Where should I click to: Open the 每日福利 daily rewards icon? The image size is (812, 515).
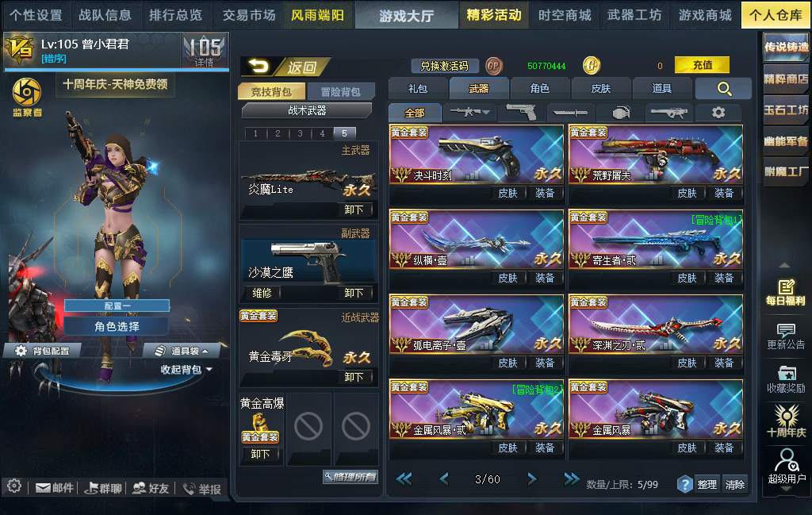click(786, 292)
